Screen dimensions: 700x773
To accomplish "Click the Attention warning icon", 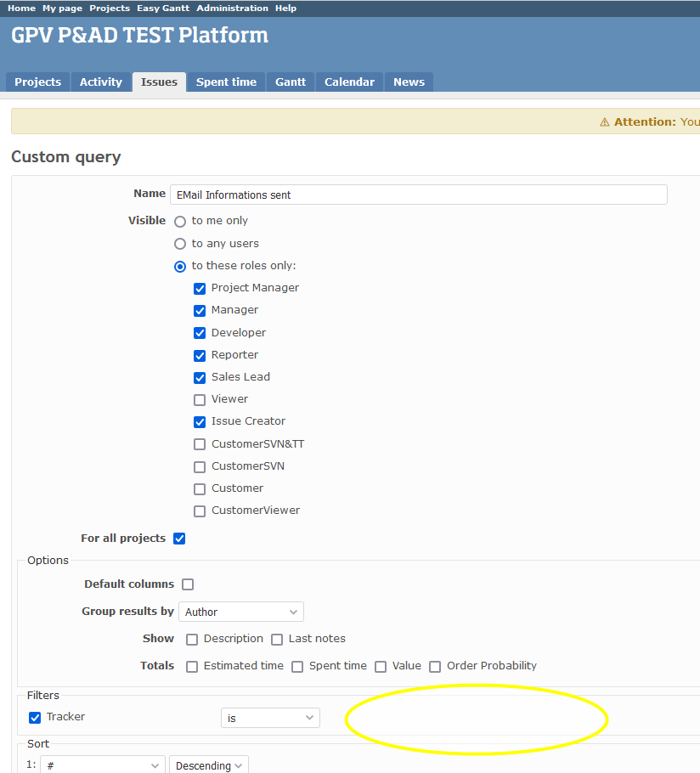I will pyautogui.click(x=604, y=122).
